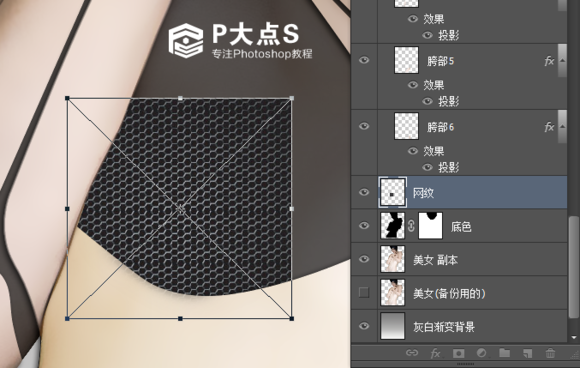Click the 美女(备份用的) layer thumbnail

tap(392, 292)
